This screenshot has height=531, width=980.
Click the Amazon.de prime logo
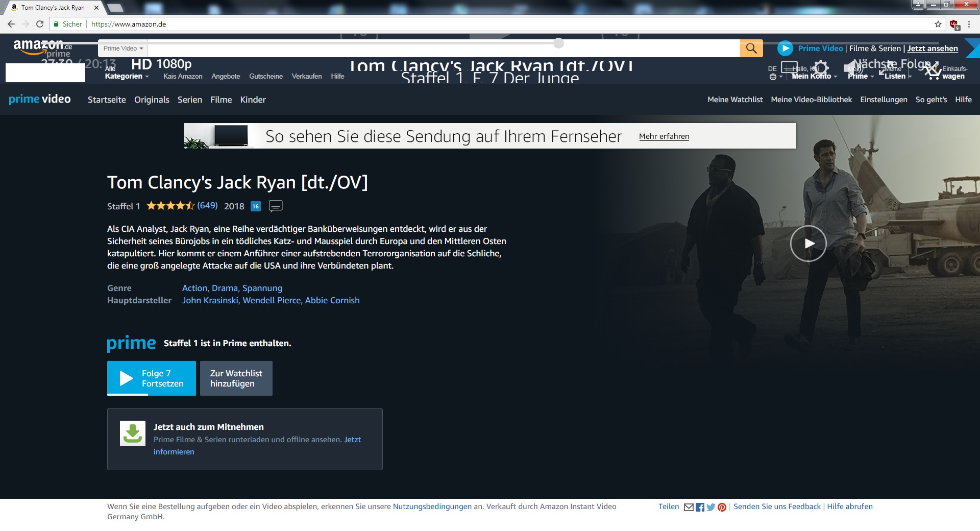point(43,49)
